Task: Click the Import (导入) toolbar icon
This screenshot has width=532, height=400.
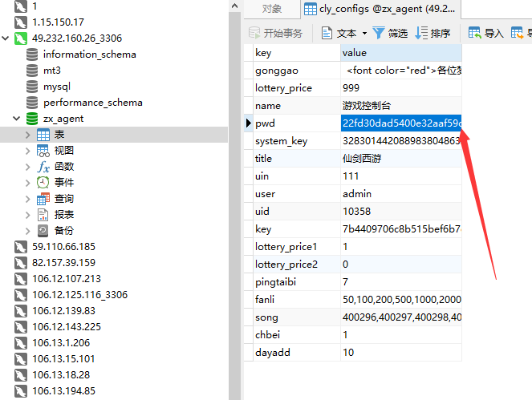Action: click(475, 34)
